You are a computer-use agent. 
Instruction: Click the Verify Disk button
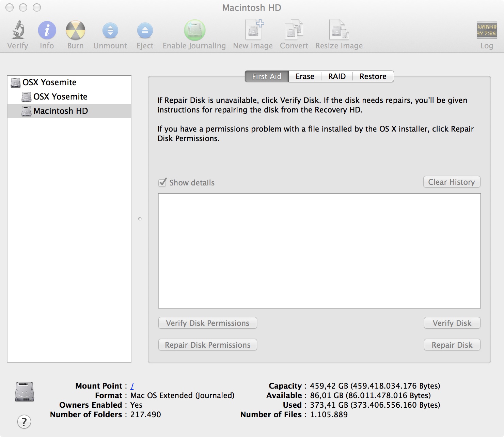coord(452,323)
